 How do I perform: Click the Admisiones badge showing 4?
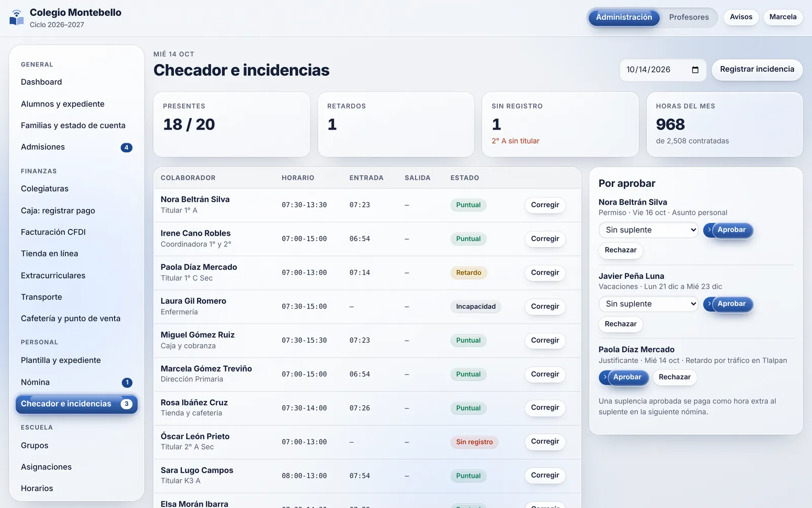coord(126,148)
